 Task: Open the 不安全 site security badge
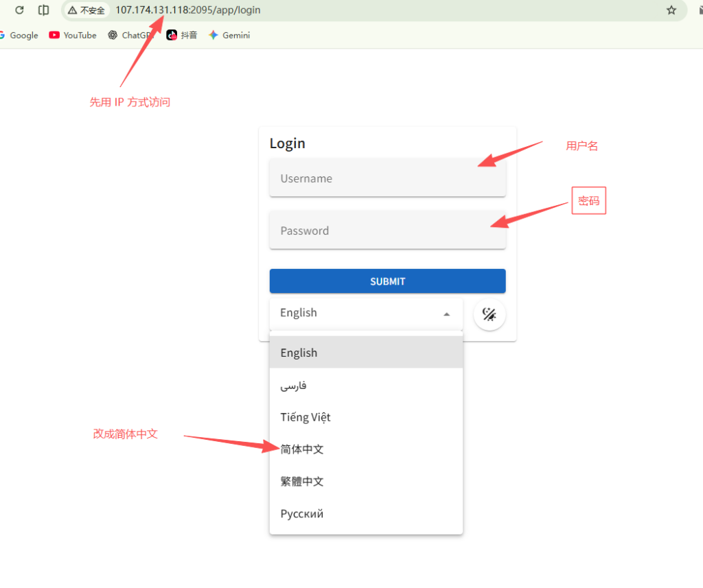[87, 10]
